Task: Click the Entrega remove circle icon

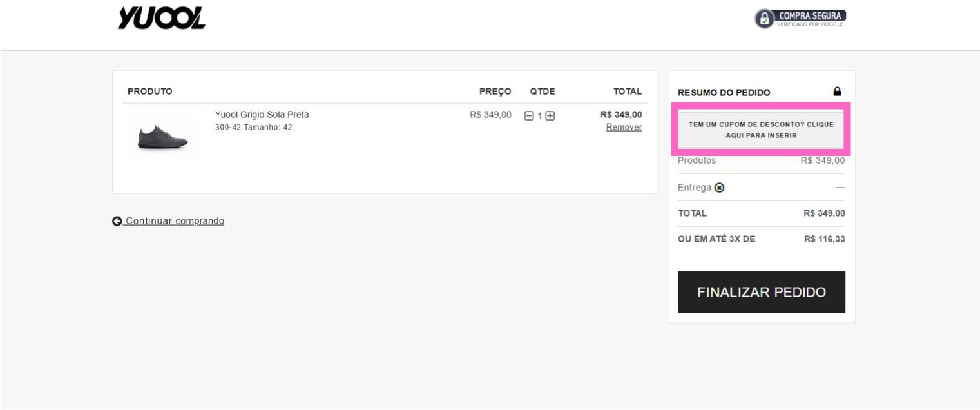Action: click(720, 188)
